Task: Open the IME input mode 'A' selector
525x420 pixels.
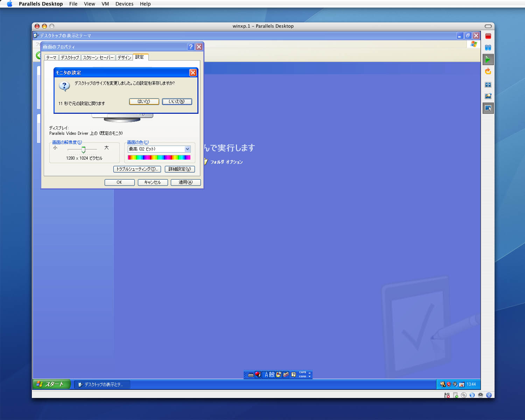Action: point(267,374)
